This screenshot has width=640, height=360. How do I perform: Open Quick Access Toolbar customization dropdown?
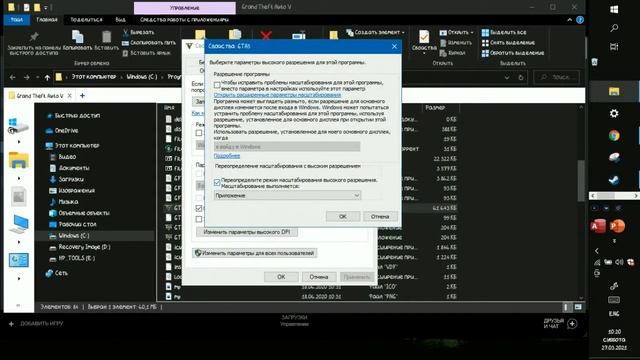46,7
